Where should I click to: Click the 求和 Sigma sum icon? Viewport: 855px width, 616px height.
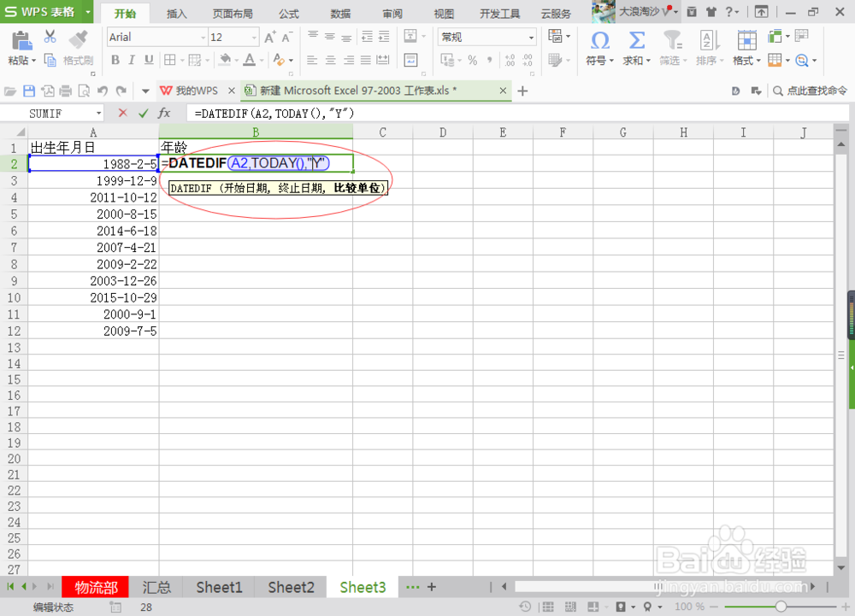coord(636,41)
